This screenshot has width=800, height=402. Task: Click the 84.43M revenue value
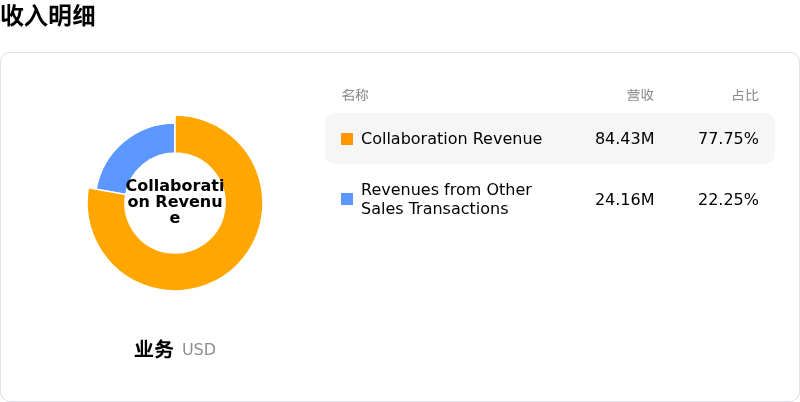[624, 139]
